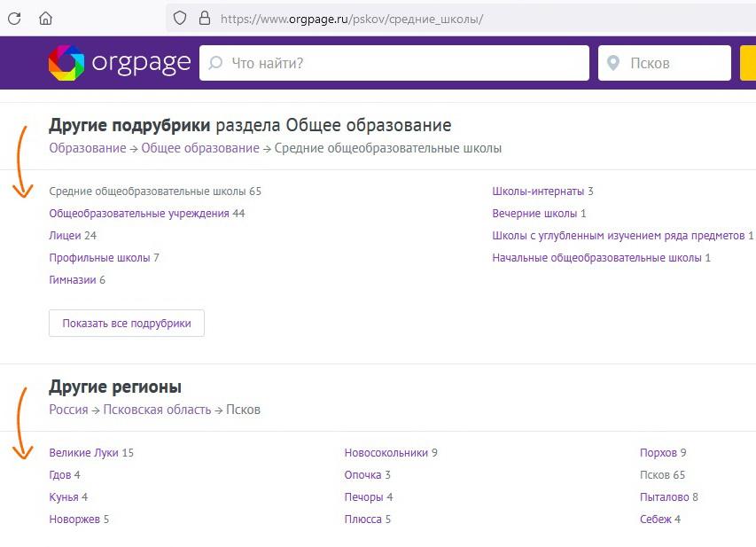
Task: Click the map pin icon near Псков
Action: click(613, 63)
